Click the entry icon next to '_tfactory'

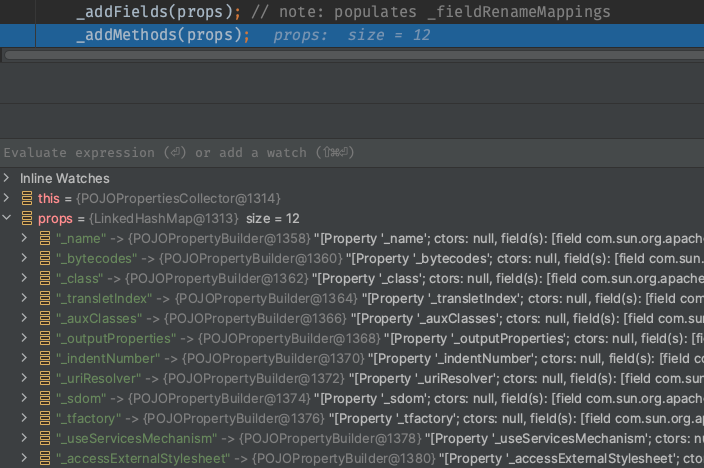(45, 418)
